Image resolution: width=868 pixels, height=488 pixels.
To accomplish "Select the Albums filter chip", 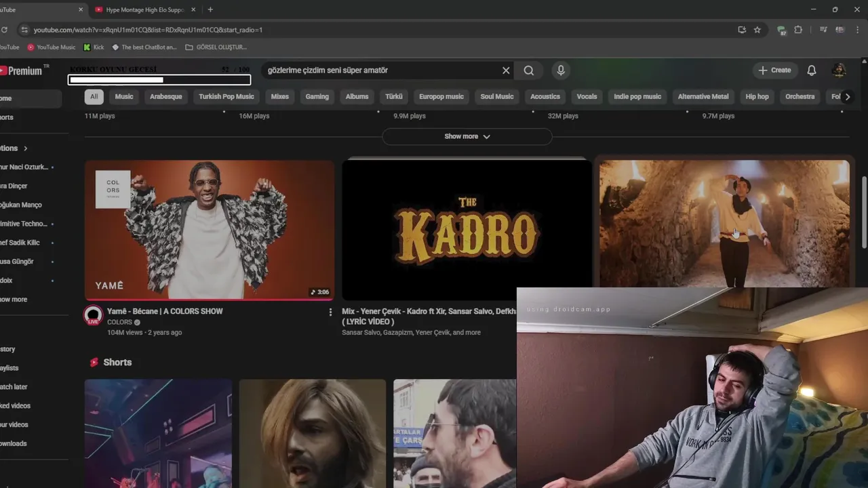I will pos(357,97).
